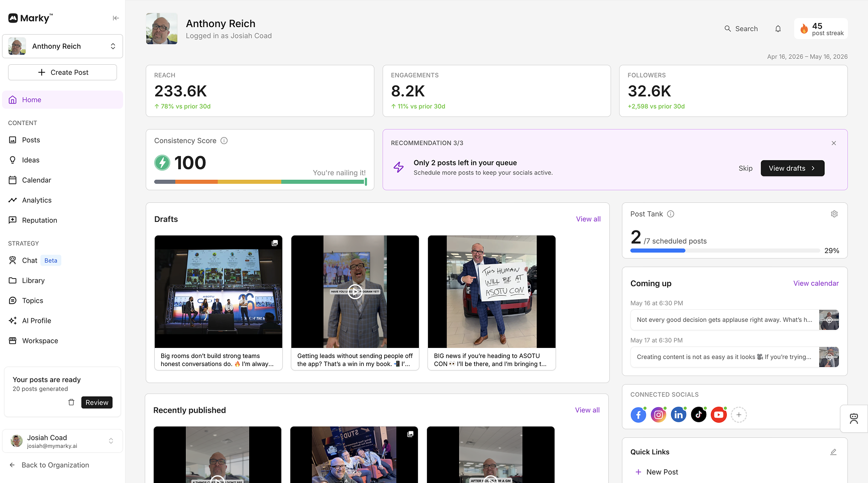
Task: Click View all in Recently published
Action: click(587, 410)
